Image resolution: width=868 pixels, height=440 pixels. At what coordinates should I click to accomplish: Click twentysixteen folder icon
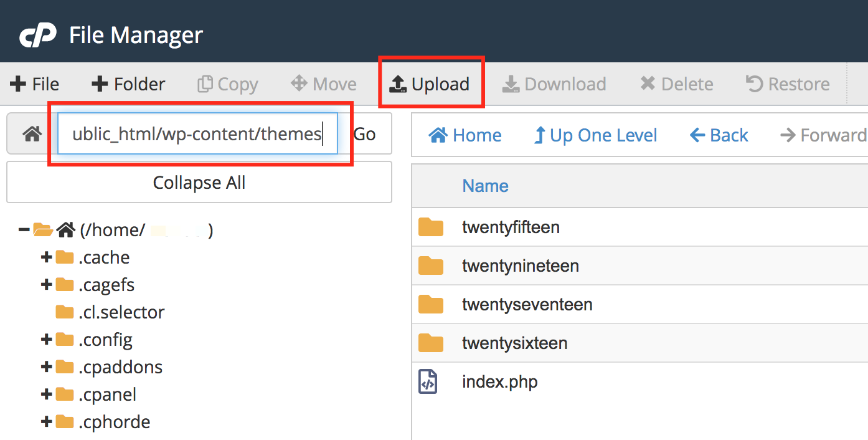click(x=431, y=343)
